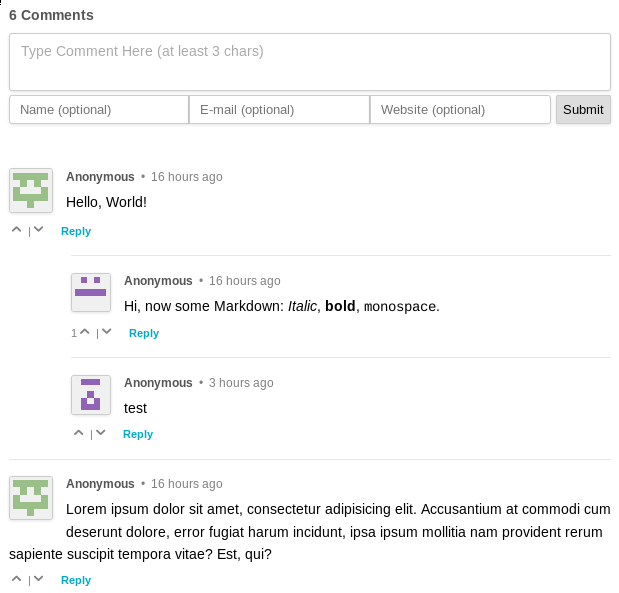
Task: Downvote the "test" comment
Action: click(x=101, y=433)
